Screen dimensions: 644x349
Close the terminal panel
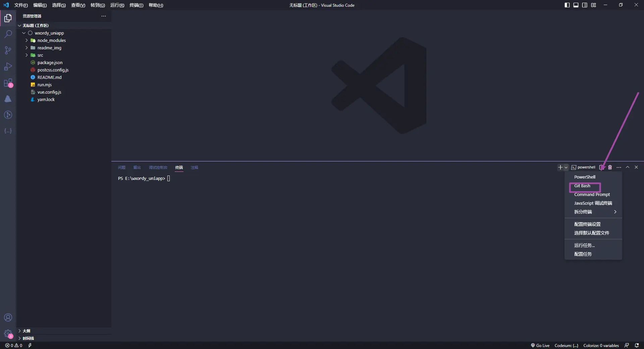coord(636,167)
